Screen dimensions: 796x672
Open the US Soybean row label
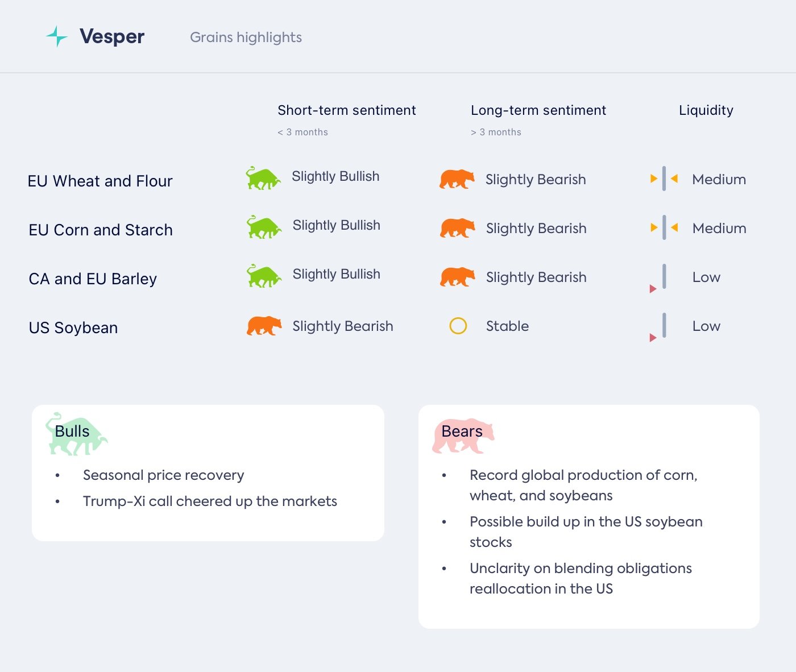73,327
